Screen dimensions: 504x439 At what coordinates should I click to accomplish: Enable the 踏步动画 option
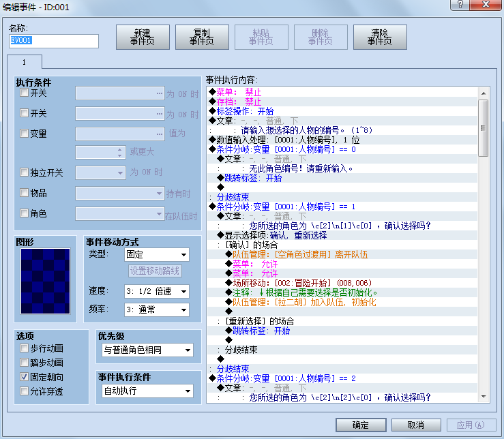click(x=24, y=362)
